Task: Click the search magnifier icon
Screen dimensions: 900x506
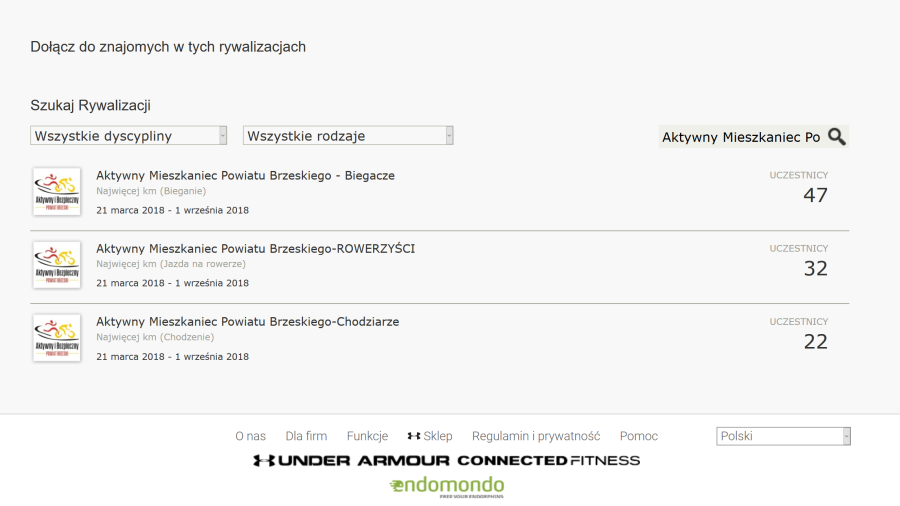Action: [837, 137]
